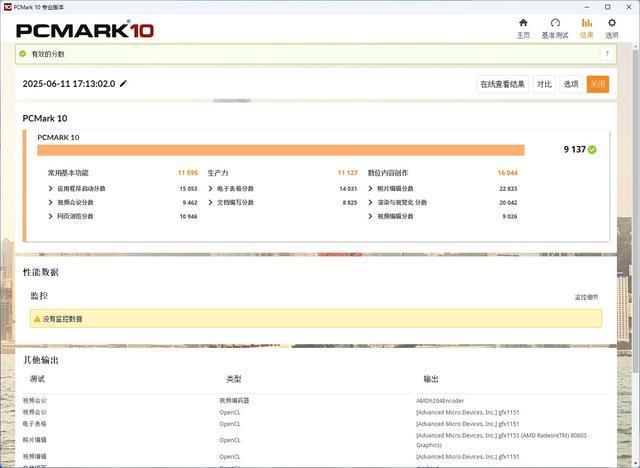Click the Compare (对比) button
This screenshot has height=468, width=640.
(x=544, y=84)
